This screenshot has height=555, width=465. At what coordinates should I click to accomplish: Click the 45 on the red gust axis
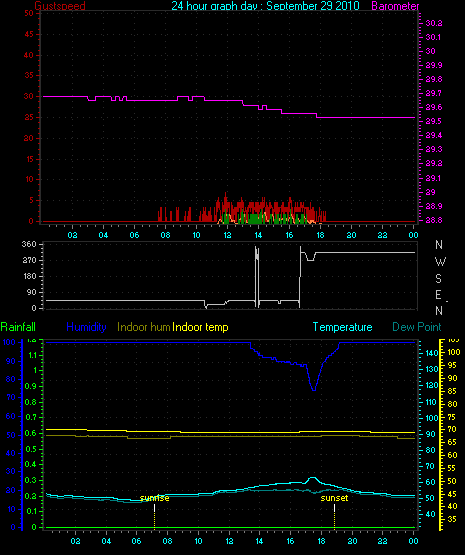tap(29, 34)
